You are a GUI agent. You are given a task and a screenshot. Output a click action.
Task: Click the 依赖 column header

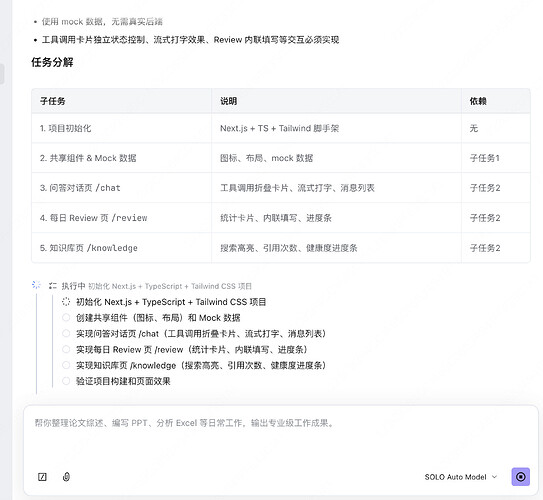[x=478, y=101]
